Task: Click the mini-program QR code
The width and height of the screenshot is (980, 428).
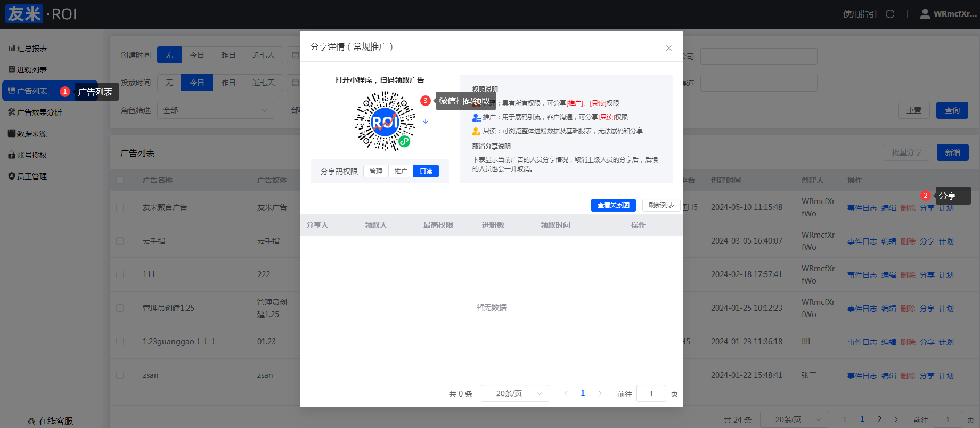Action: pos(385,122)
